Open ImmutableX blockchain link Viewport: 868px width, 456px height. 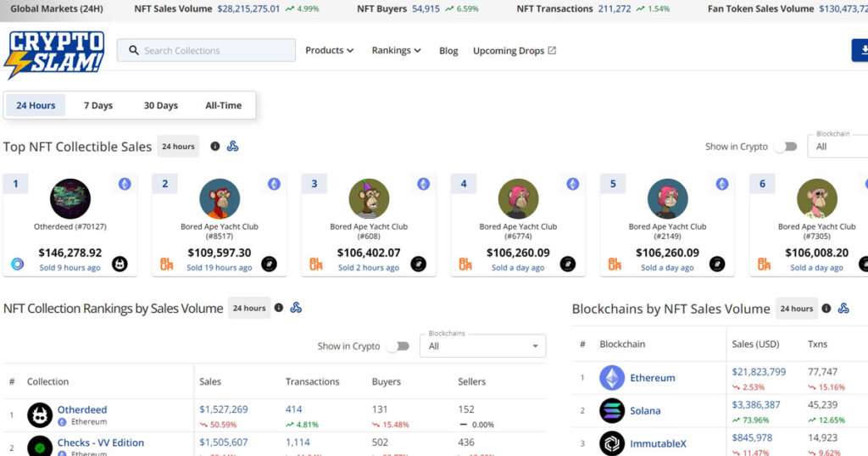(x=658, y=444)
